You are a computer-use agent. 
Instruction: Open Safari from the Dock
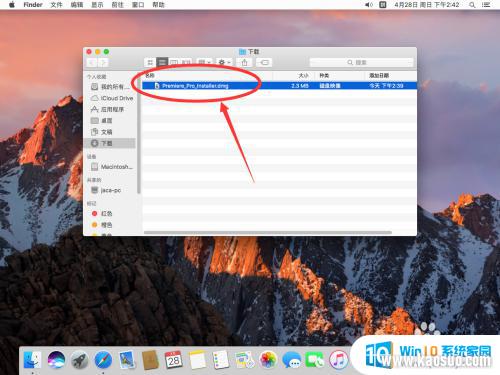click(103, 360)
